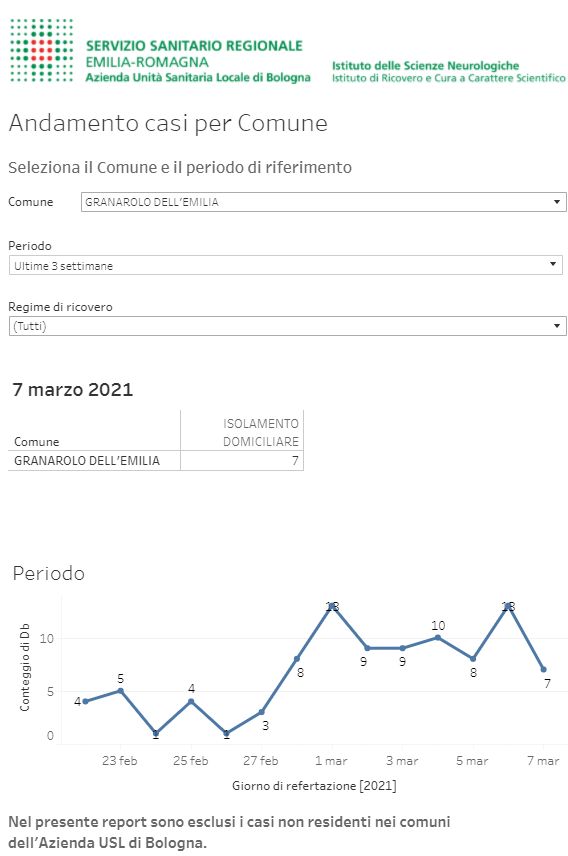Click the Servizio Sanitario Regionale dotted logo
The width and height of the screenshot is (568, 856).
(x=42, y=50)
